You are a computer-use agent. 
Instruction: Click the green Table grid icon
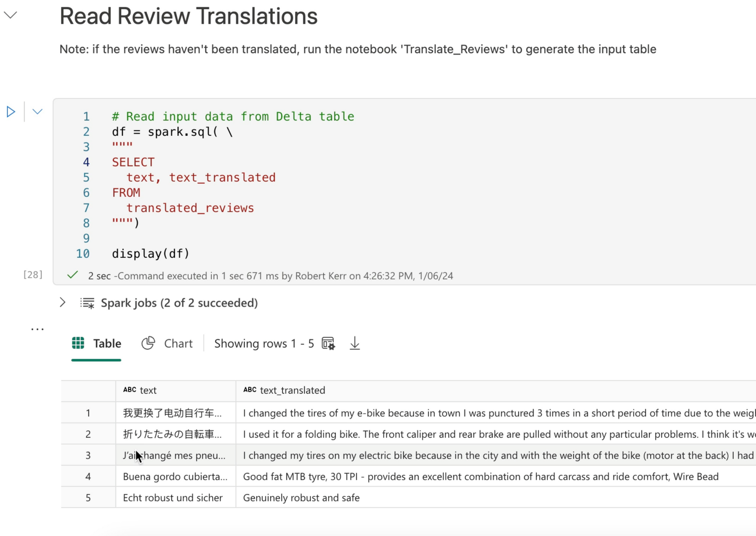point(78,343)
